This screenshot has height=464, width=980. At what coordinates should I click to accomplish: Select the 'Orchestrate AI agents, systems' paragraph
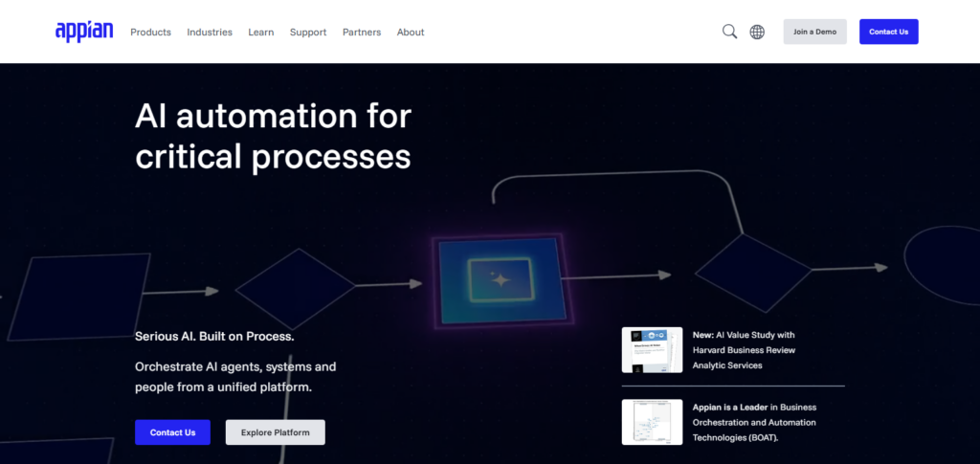coord(235,377)
